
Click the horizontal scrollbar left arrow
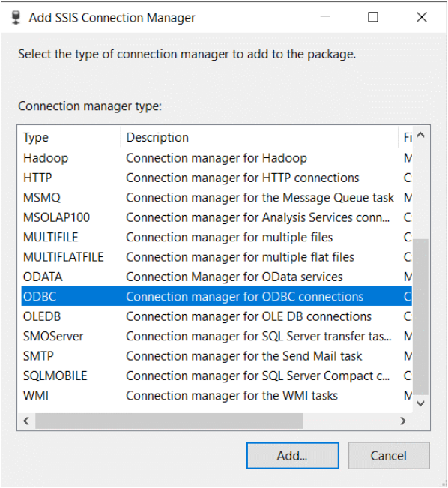pyautogui.click(x=26, y=421)
